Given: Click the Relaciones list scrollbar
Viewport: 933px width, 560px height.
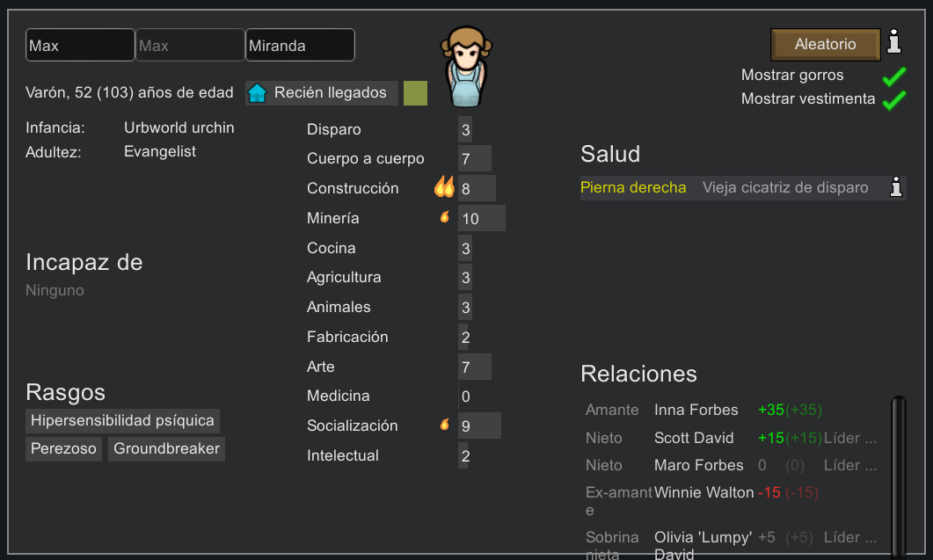Looking at the screenshot, I should click(x=898, y=475).
